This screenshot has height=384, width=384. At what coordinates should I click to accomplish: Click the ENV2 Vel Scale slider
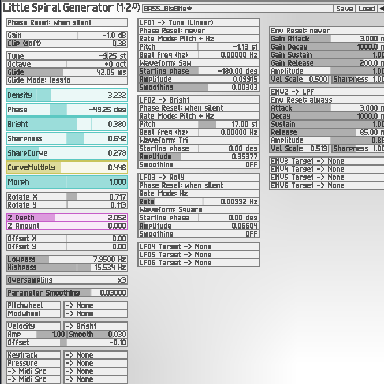pyautogui.click(x=299, y=148)
